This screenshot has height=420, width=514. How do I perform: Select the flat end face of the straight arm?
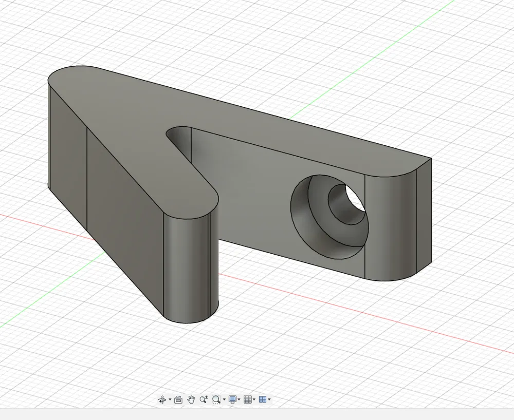(x=424, y=216)
